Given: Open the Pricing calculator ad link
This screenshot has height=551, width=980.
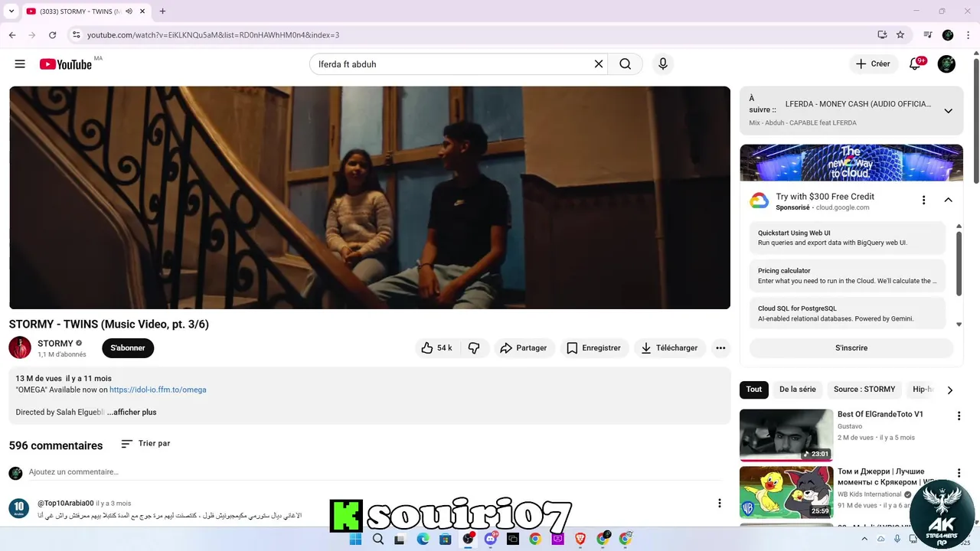Looking at the screenshot, I should 848,275.
